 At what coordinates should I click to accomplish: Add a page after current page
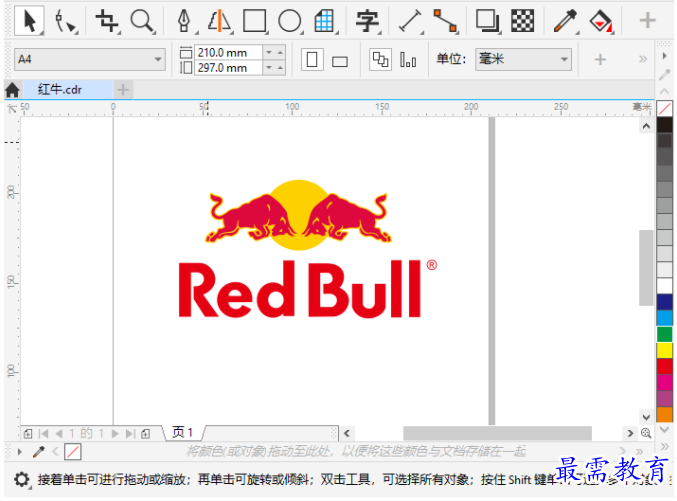click(146, 434)
